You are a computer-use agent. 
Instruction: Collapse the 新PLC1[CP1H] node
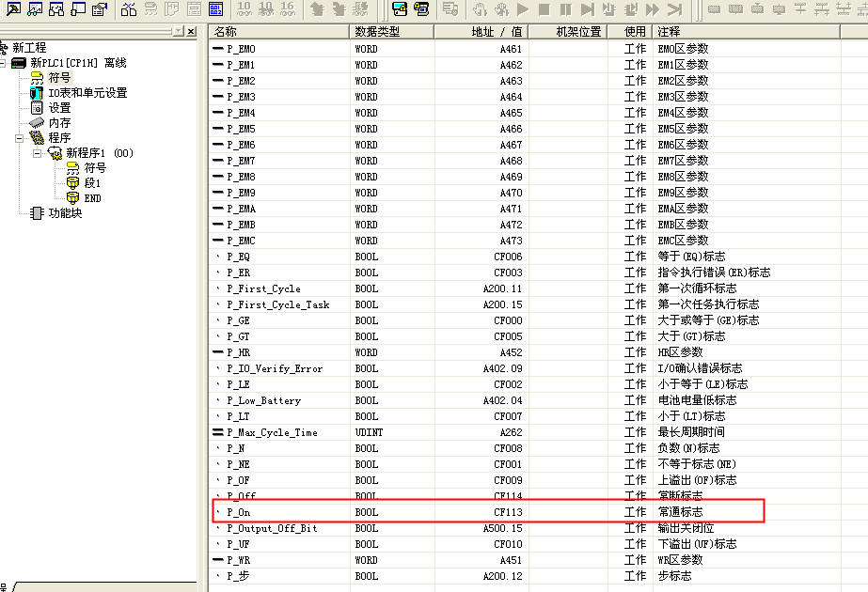pos(4,63)
